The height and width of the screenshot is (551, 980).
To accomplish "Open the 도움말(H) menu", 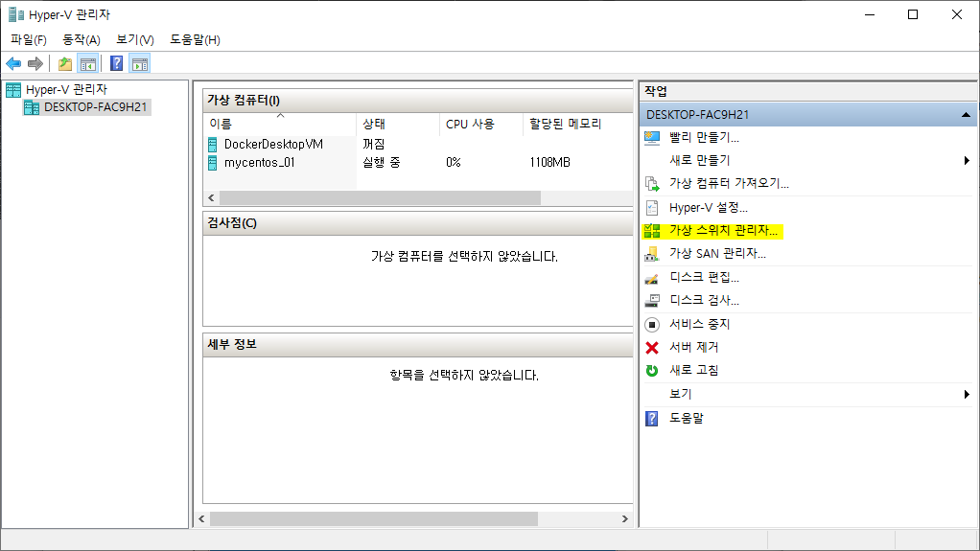I will [x=195, y=40].
